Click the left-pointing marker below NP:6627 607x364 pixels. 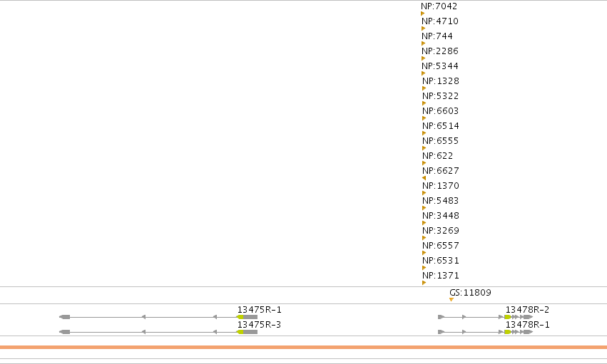[x=424, y=178]
